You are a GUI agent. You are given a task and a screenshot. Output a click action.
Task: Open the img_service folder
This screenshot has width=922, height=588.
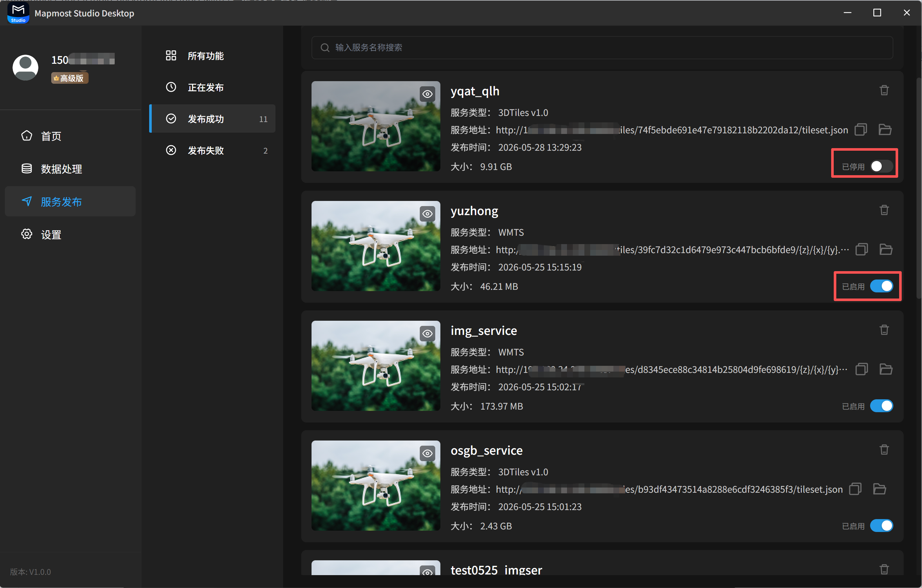coord(886,369)
